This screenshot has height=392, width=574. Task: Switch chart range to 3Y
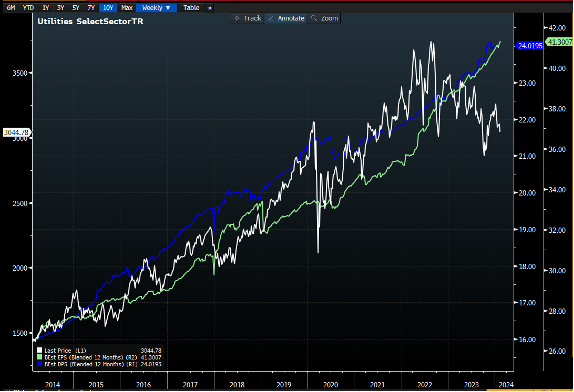60,8
